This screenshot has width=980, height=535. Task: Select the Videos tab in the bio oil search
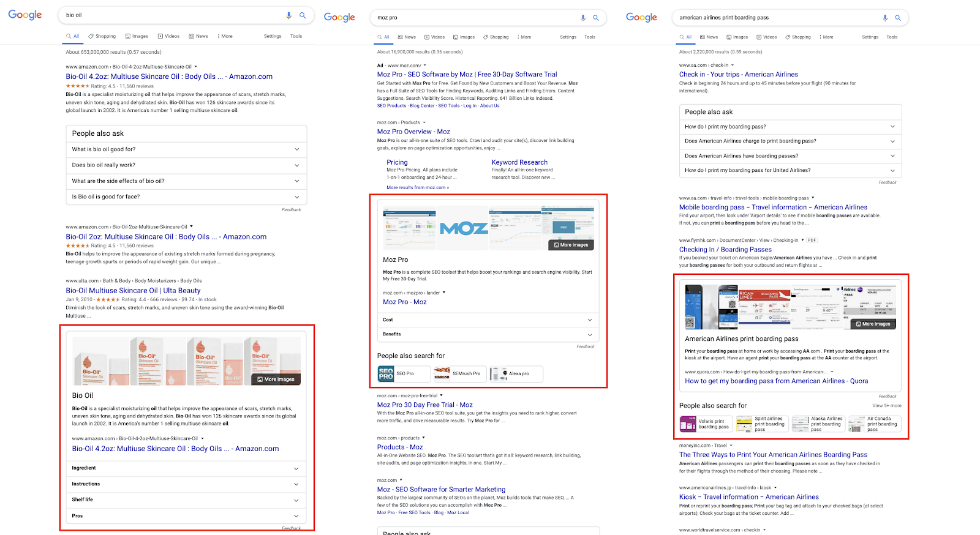click(168, 36)
